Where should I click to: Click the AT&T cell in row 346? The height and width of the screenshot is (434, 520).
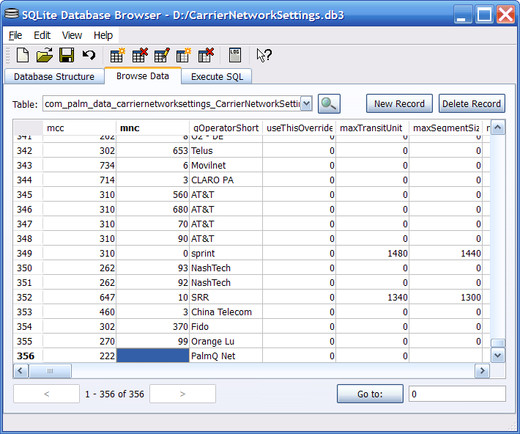point(226,209)
